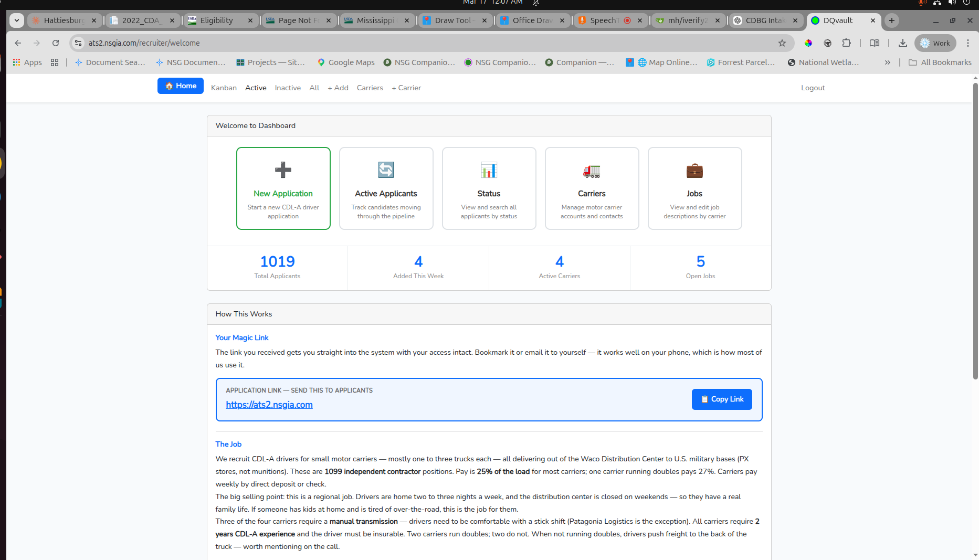Viewport: 979px width, 560px height.
Task: Click the Status bar chart icon
Action: [489, 170]
